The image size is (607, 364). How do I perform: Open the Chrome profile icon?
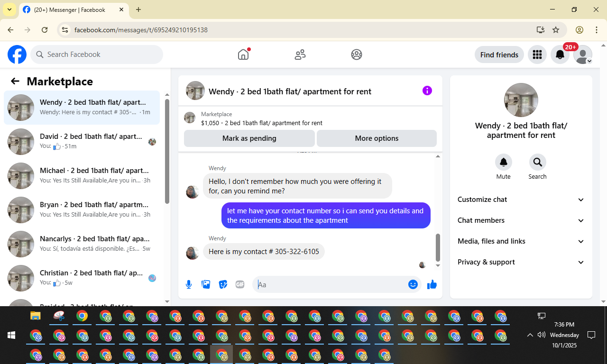point(579,30)
